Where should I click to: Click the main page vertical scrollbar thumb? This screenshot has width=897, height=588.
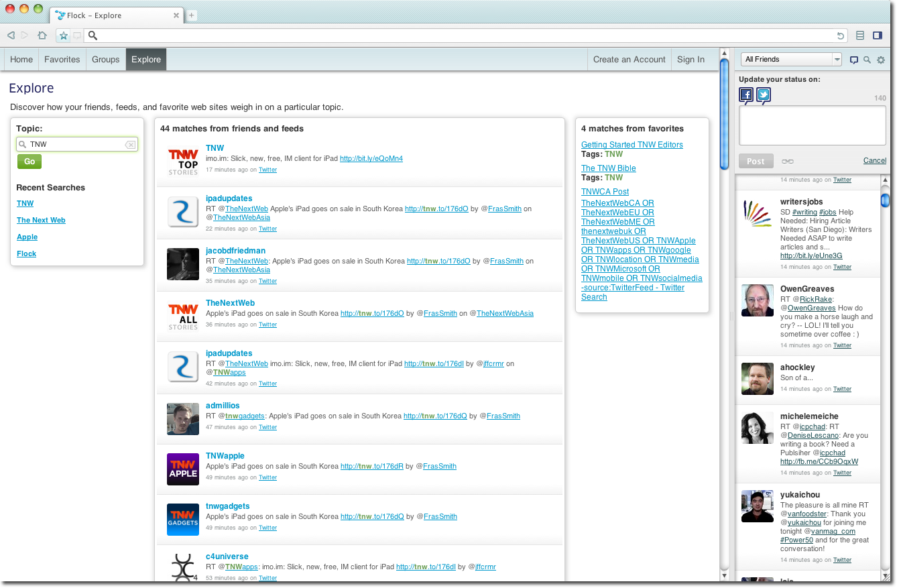(x=724, y=114)
